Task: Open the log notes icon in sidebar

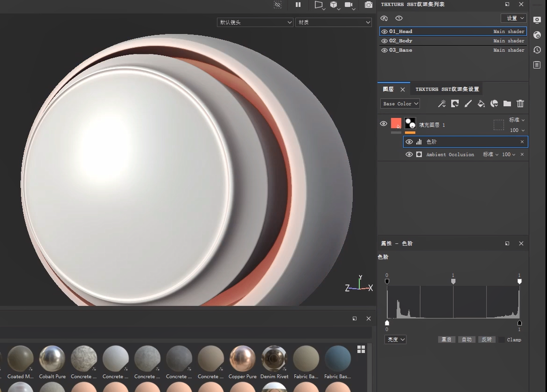Action: [537, 65]
